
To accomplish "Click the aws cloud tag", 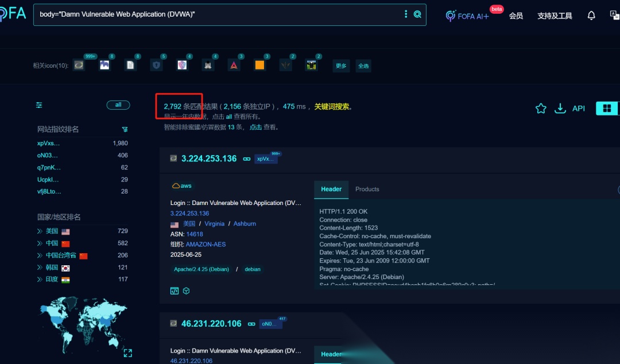I will click(182, 185).
